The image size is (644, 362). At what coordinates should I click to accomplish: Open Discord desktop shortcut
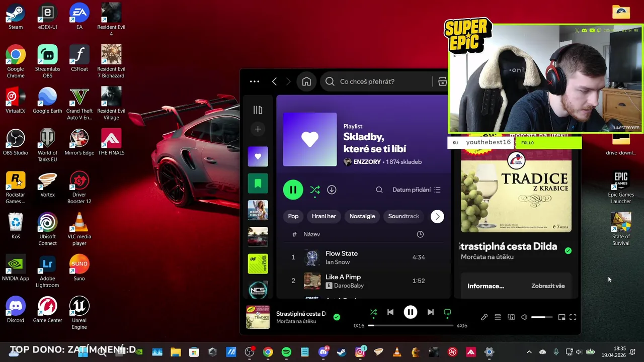[16, 310]
